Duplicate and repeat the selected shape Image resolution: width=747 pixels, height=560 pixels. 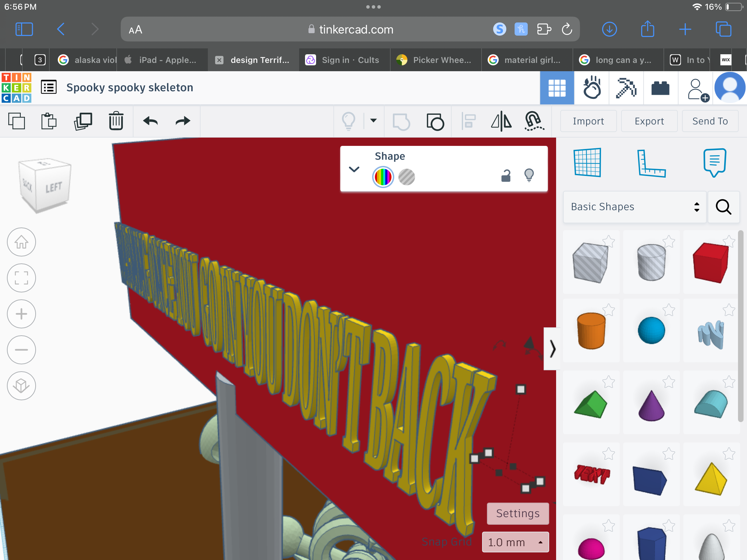[x=83, y=121]
